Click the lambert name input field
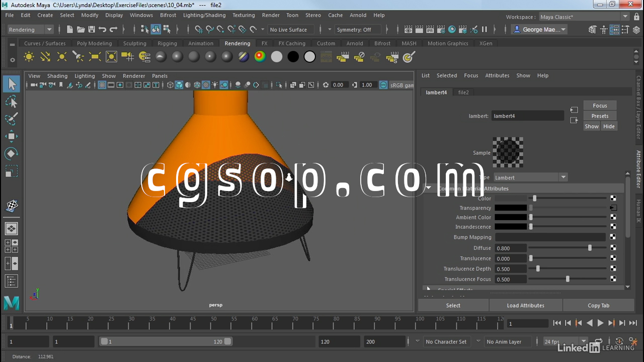Viewport: 644px width, 362px height. point(528,116)
